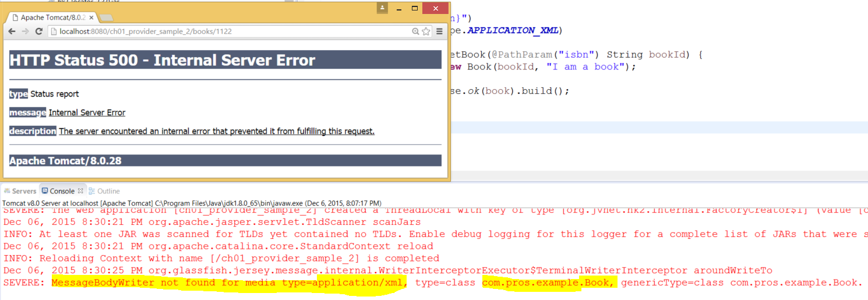Click 'At least one JAR was scanned' line

click(434, 234)
